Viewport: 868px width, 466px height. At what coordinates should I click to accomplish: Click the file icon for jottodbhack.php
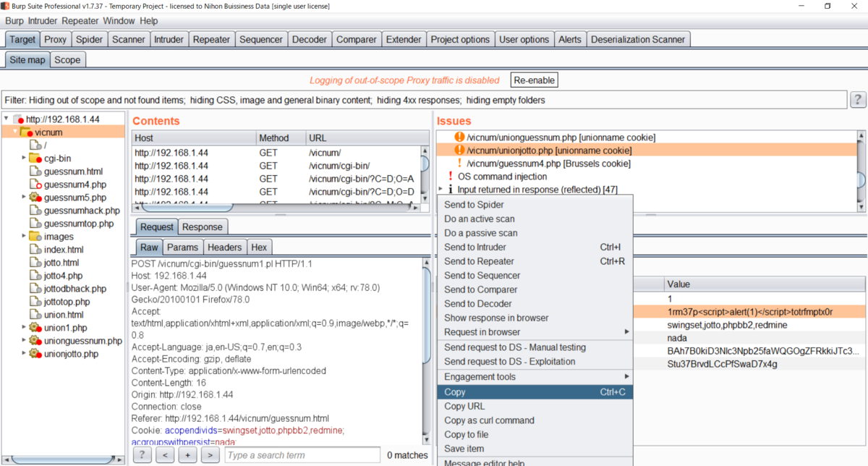[36, 289]
